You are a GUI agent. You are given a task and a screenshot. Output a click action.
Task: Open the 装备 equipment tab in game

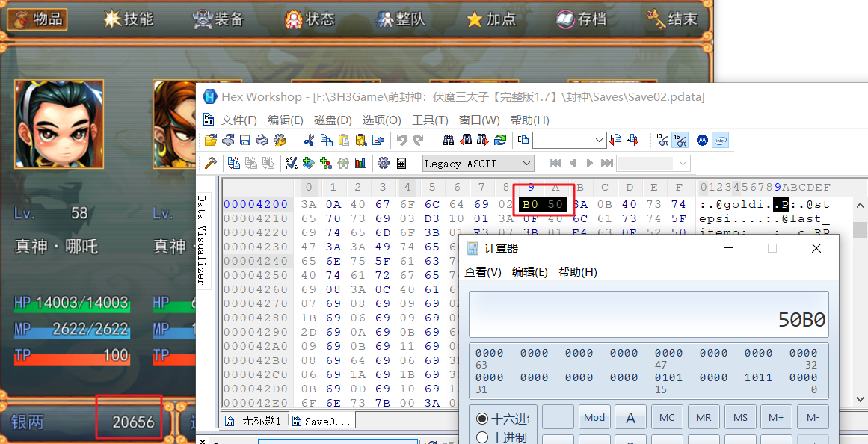click(218, 19)
